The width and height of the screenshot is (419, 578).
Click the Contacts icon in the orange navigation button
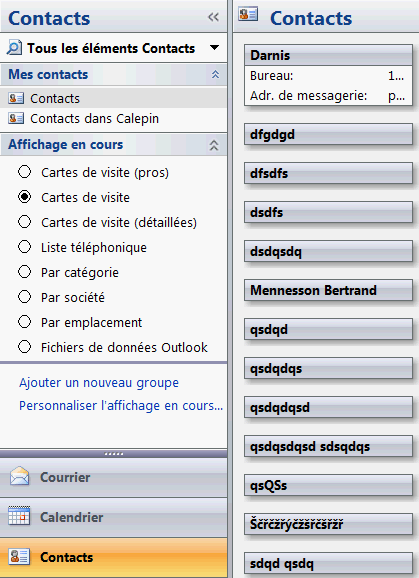(x=19, y=557)
